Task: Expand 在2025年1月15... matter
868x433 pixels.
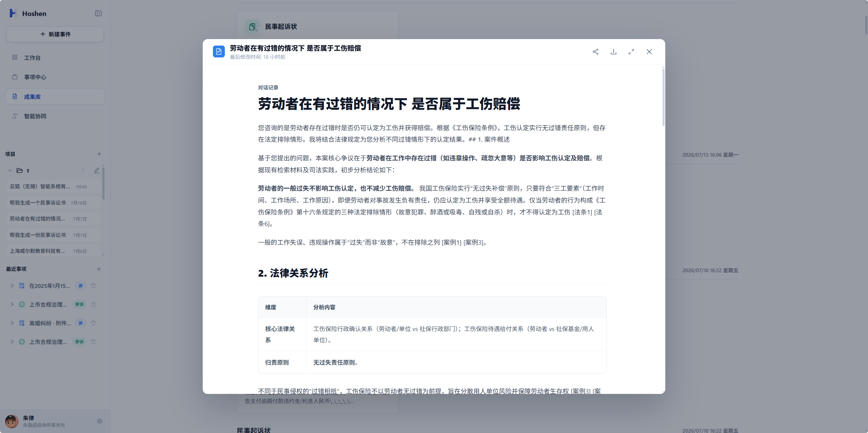Action: [x=12, y=286]
